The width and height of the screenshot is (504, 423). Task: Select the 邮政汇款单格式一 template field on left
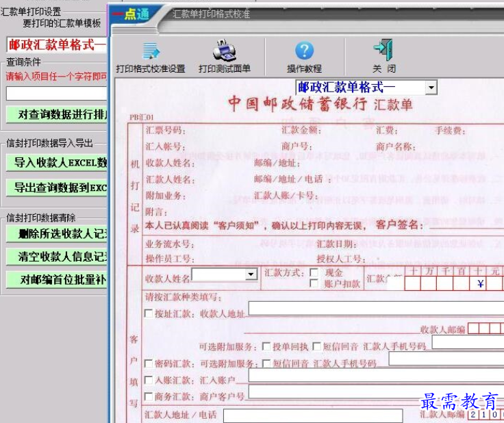57,44
